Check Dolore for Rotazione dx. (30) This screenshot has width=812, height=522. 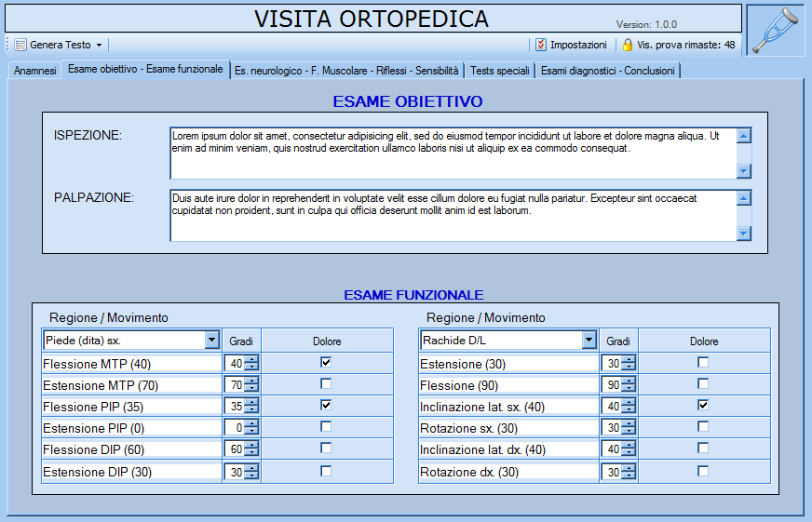point(703,471)
